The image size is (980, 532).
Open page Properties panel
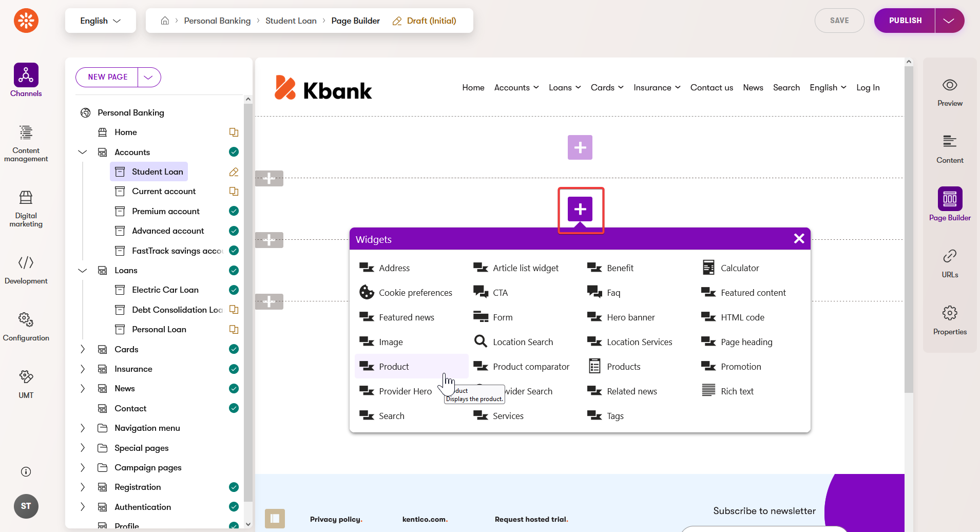949,320
